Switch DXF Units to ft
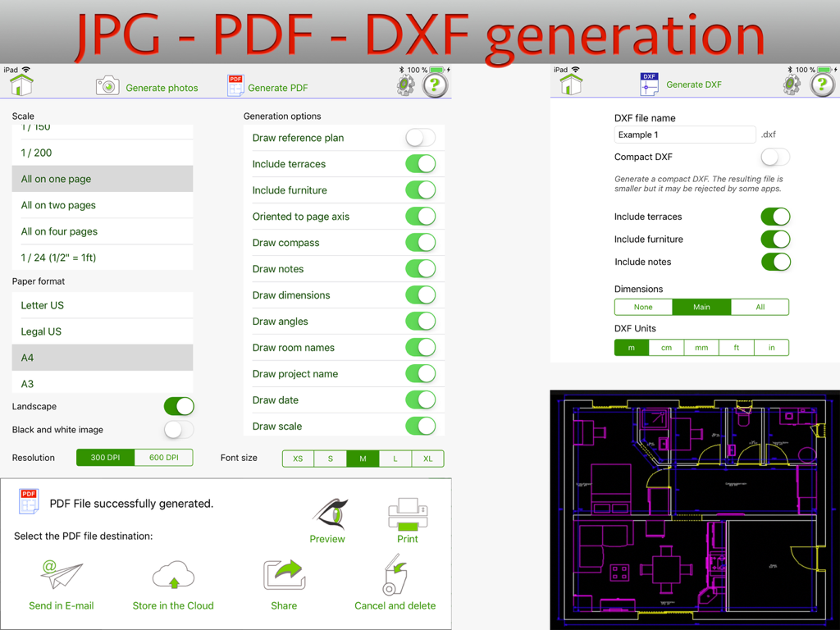840x630 pixels. point(736,347)
